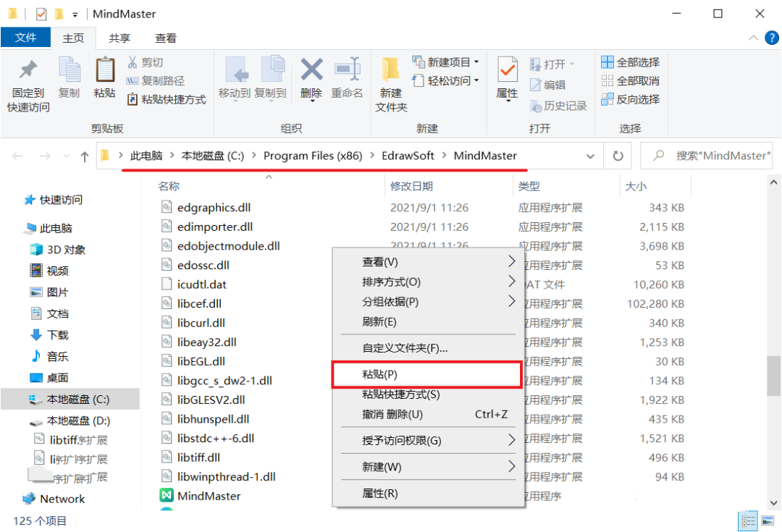
Task: Open Easy access (轻松访问) dropdown
Action: click(x=445, y=81)
